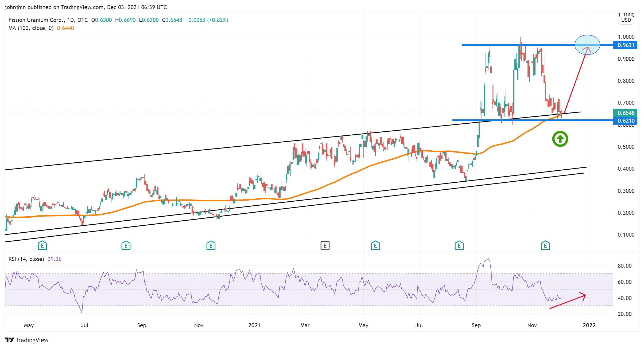Click the green 0.6548 current price label
The height and width of the screenshot is (348, 644).
point(626,113)
